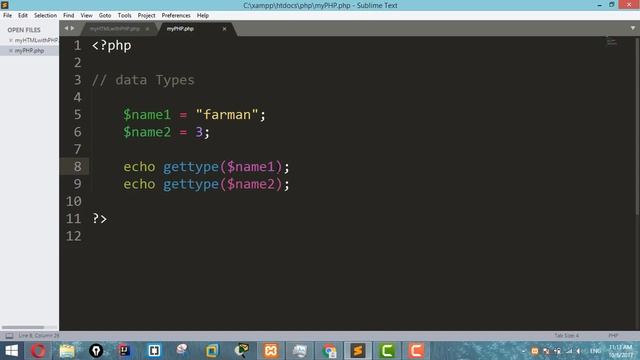
Task: Click the network signal tray icon
Action: [x=569, y=351]
